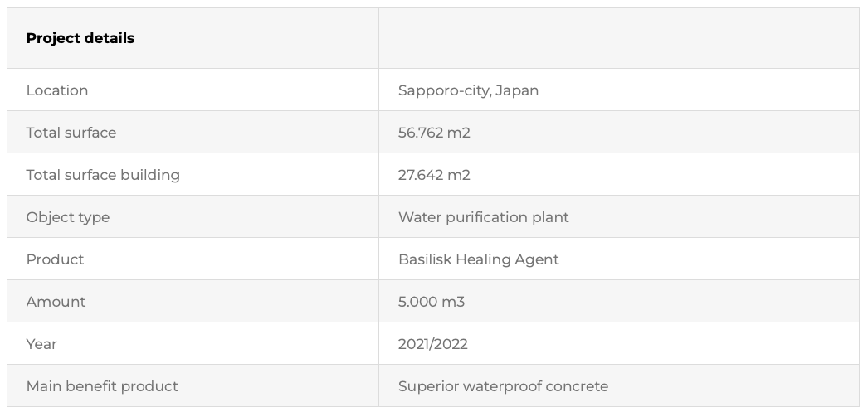Click the Water purification plant value
Image resolution: width=868 pixels, height=412 pixels.
[x=484, y=217]
